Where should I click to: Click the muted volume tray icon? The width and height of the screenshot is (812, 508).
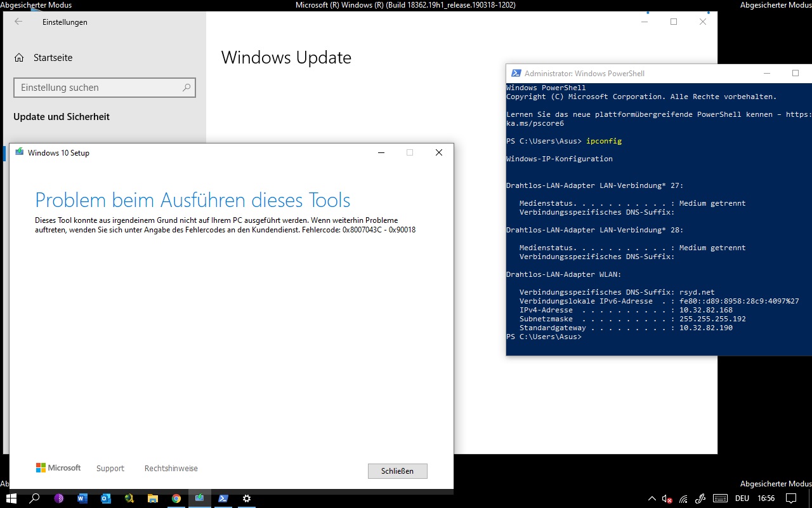(667, 499)
